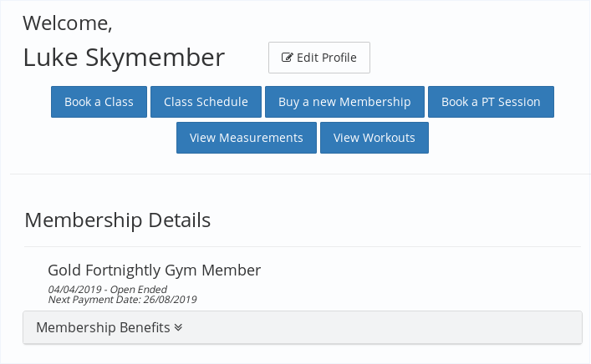591x364 pixels.
Task: Click the double-chevron icon beside Membership Benefits
Action: click(178, 327)
